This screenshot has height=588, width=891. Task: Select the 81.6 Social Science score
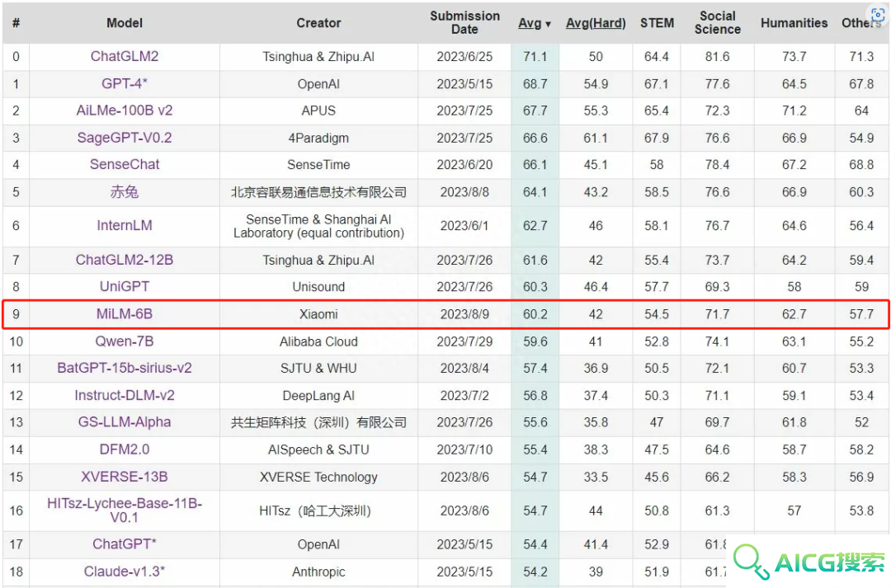[718, 56]
